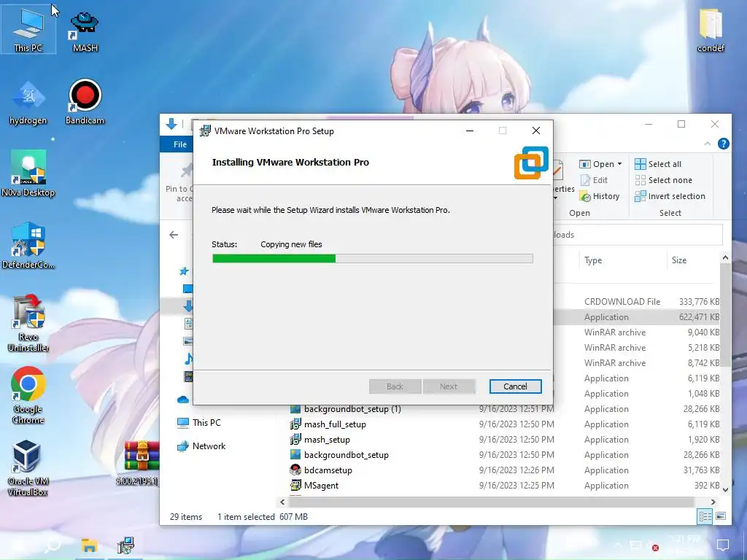
Task: Select DefenderControl desktop icon
Action: coord(28,246)
